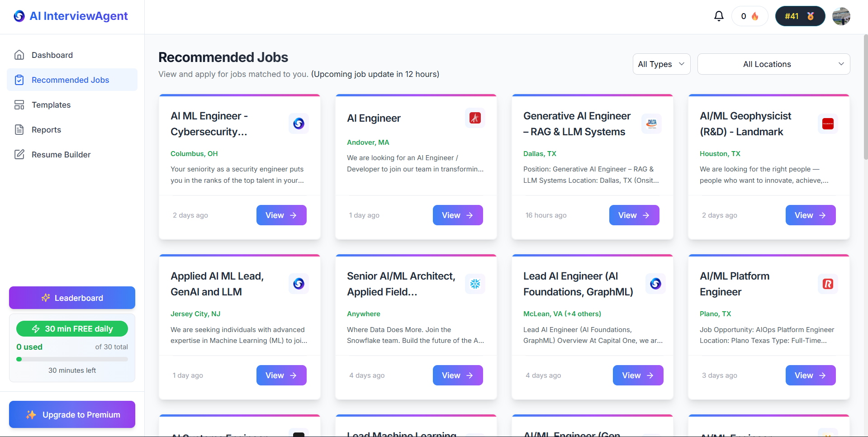Open Templates in the sidebar
The width and height of the screenshot is (868, 437).
[72, 105]
